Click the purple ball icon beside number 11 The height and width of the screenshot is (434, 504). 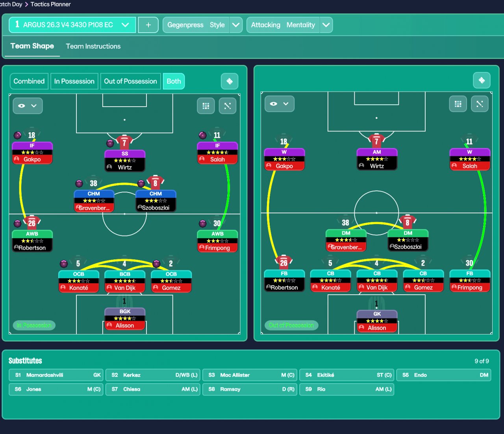tap(202, 135)
